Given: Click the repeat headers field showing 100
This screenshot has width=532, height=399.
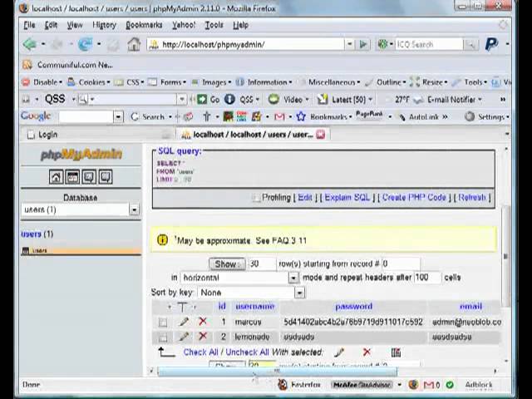Looking at the screenshot, I should (427, 278).
